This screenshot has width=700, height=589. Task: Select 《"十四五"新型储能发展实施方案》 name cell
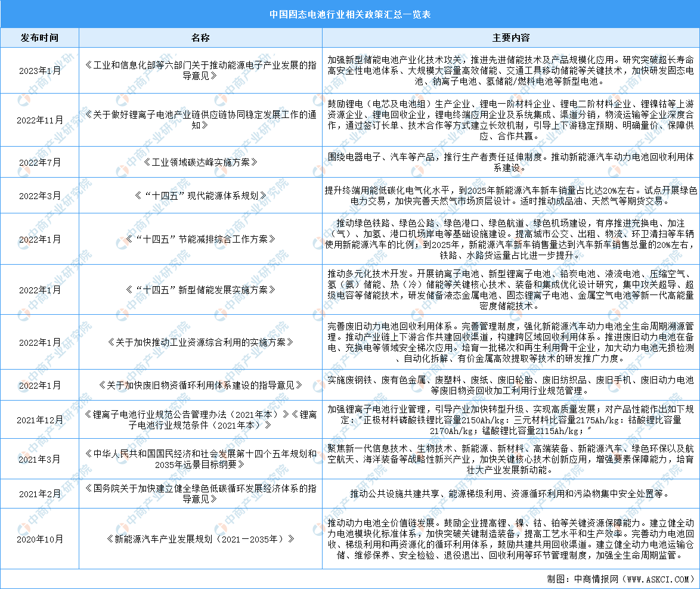click(x=200, y=290)
